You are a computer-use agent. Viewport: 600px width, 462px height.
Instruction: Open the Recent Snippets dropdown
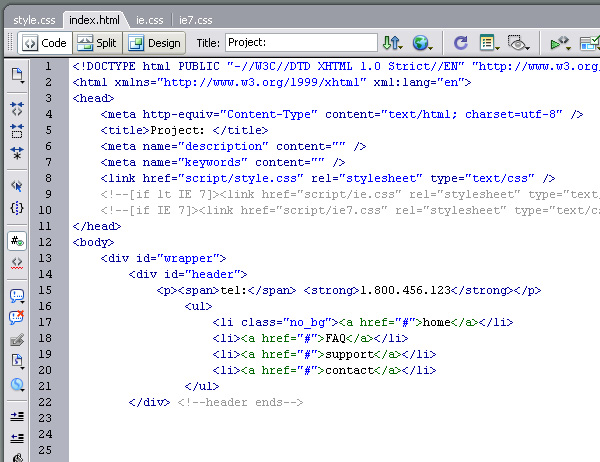click(17, 361)
